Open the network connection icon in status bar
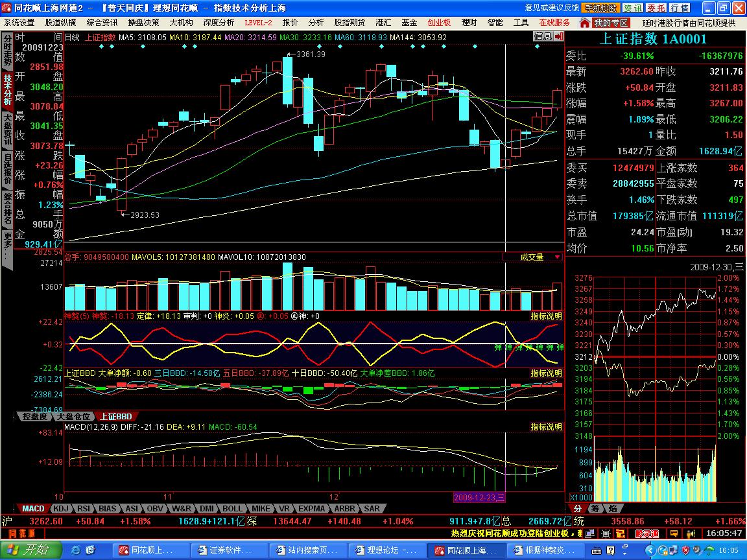The height and width of the screenshot is (560, 747). [590, 534]
